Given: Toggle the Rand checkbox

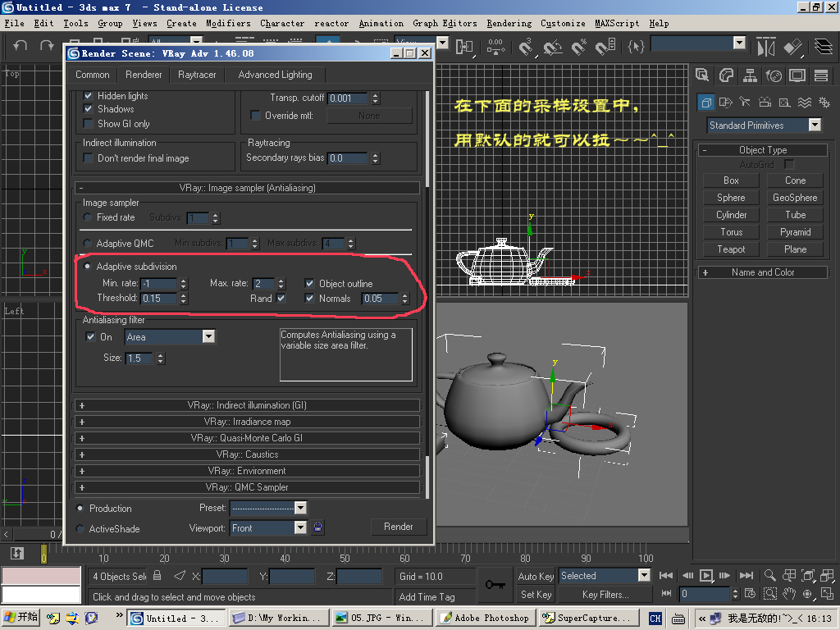Looking at the screenshot, I should 281,299.
